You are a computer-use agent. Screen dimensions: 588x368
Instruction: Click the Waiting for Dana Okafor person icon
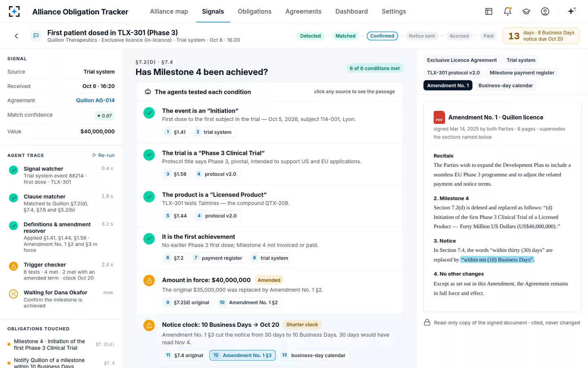(13, 294)
